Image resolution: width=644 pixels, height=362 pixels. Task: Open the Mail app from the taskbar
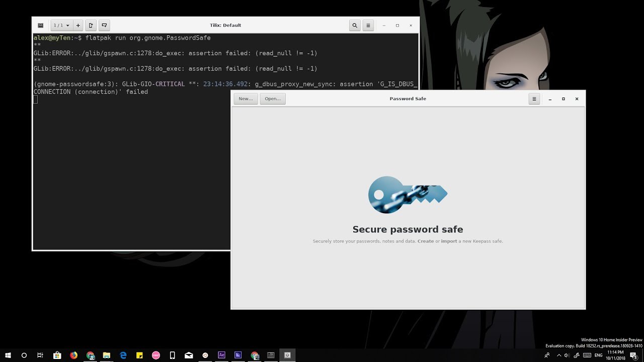click(x=189, y=355)
